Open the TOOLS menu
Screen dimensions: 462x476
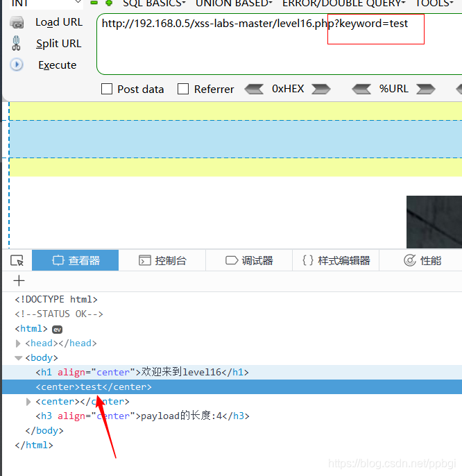pos(434,3)
